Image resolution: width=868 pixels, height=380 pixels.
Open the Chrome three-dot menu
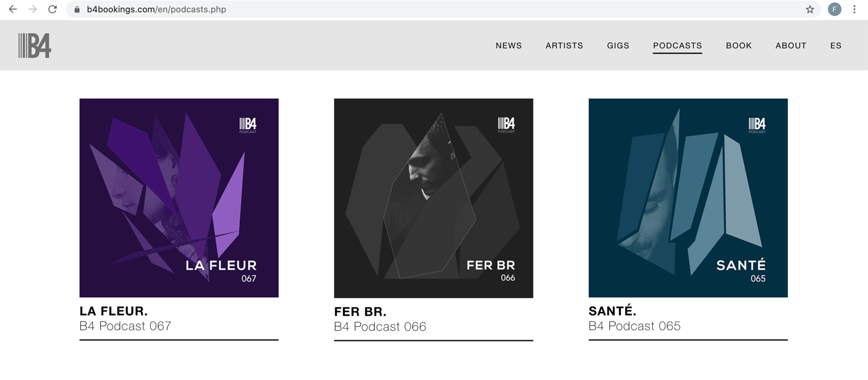(x=854, y=10)
